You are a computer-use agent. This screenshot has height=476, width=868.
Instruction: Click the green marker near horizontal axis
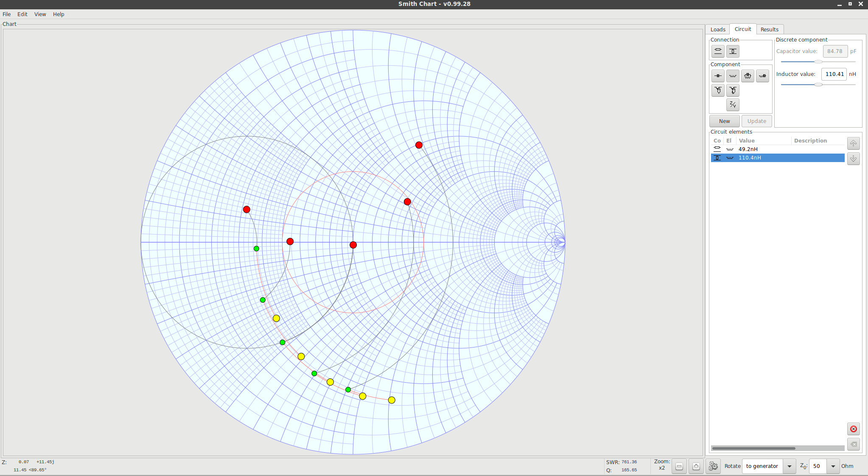tap(256, 249)
